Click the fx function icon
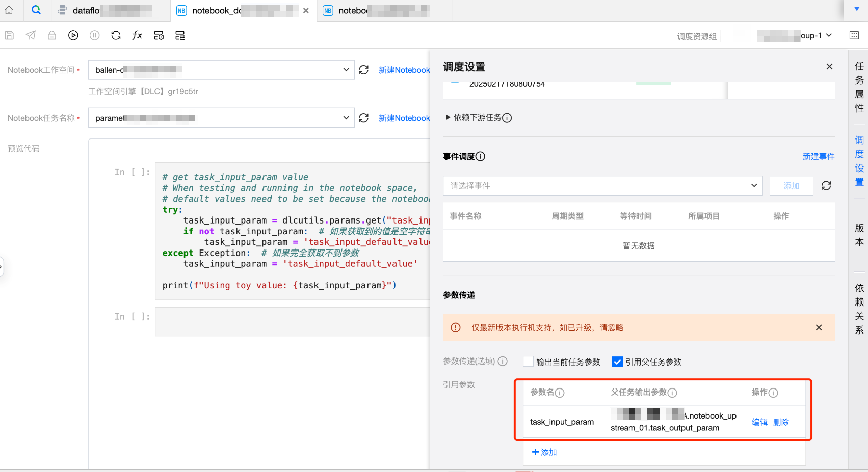Image resolution: width=868 pixels, height=472 pixels. point(137,35)
